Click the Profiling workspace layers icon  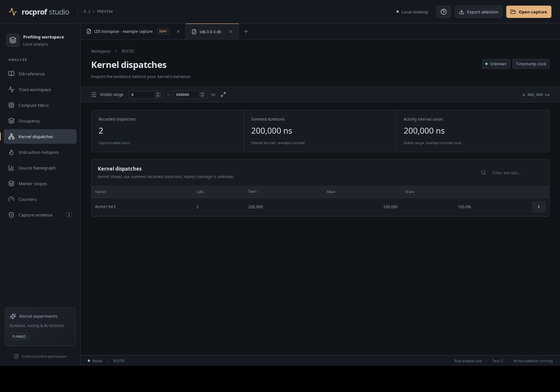(13, 40)
